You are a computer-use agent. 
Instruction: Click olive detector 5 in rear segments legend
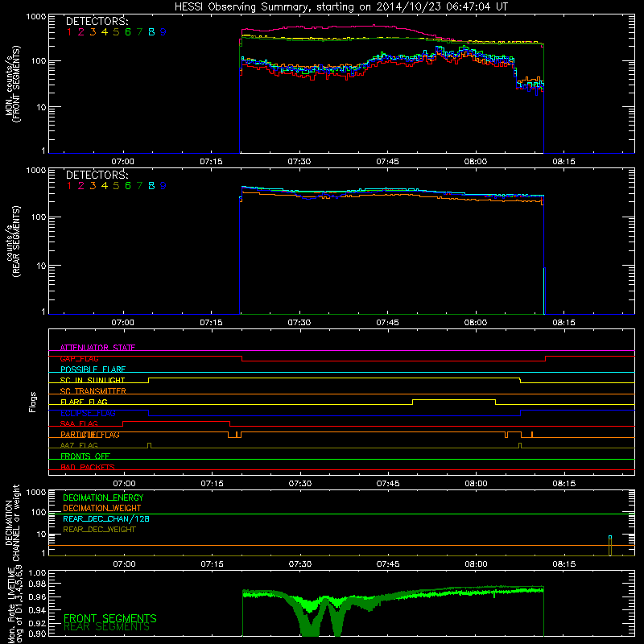pyautogui.click(x=116, y=186)
